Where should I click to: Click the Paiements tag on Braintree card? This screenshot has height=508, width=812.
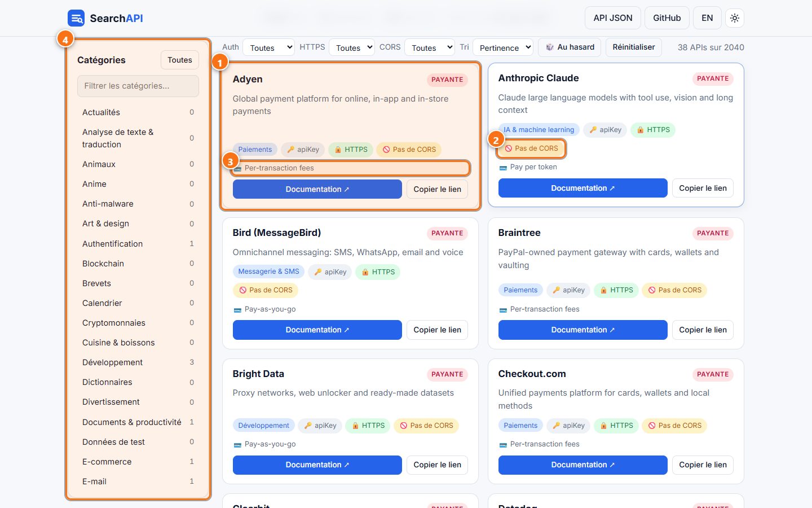pos(520,290)
